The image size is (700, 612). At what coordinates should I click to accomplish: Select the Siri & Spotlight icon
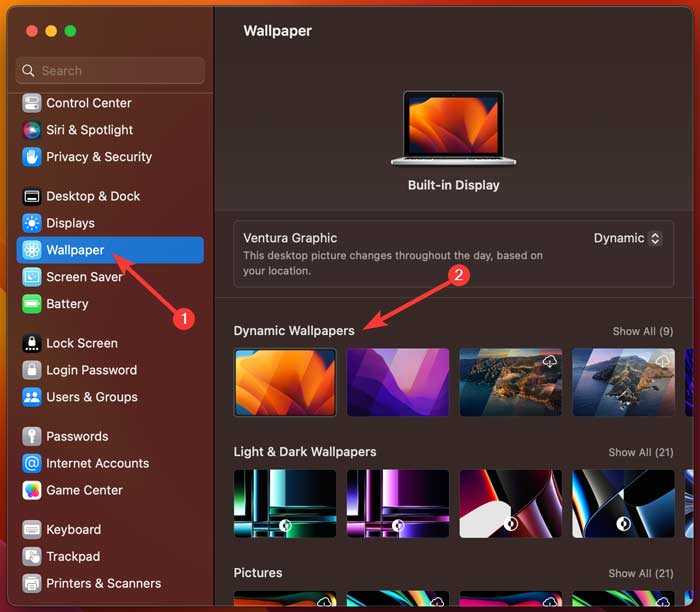[x=32, y=130]
